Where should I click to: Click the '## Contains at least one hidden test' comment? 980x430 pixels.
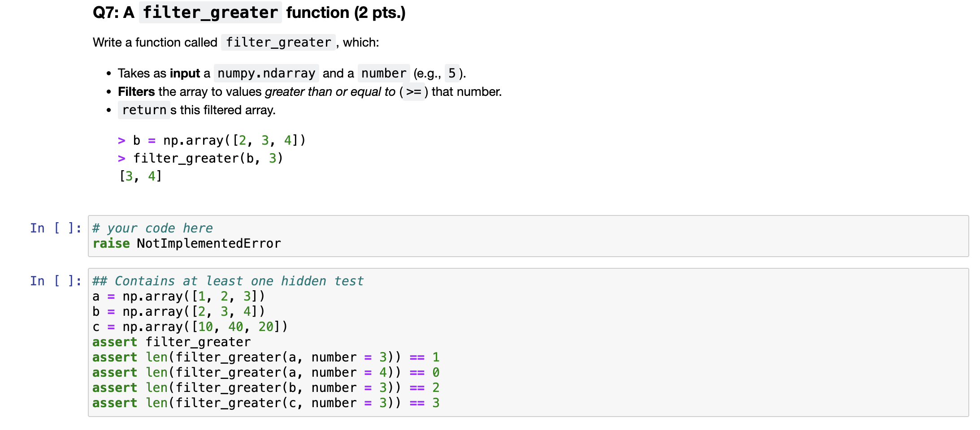(x=228, y=281)
